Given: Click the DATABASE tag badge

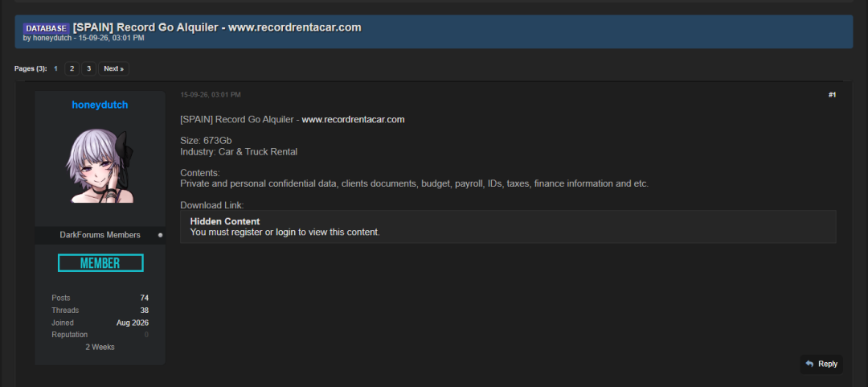Looking at the screenshot, I should coord(46,27).
